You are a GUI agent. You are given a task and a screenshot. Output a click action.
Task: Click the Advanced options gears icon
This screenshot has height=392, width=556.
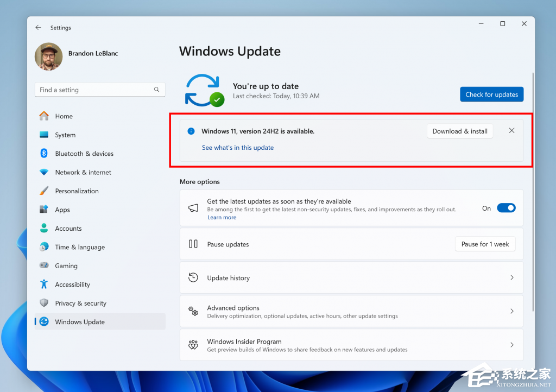pos(193,311)
